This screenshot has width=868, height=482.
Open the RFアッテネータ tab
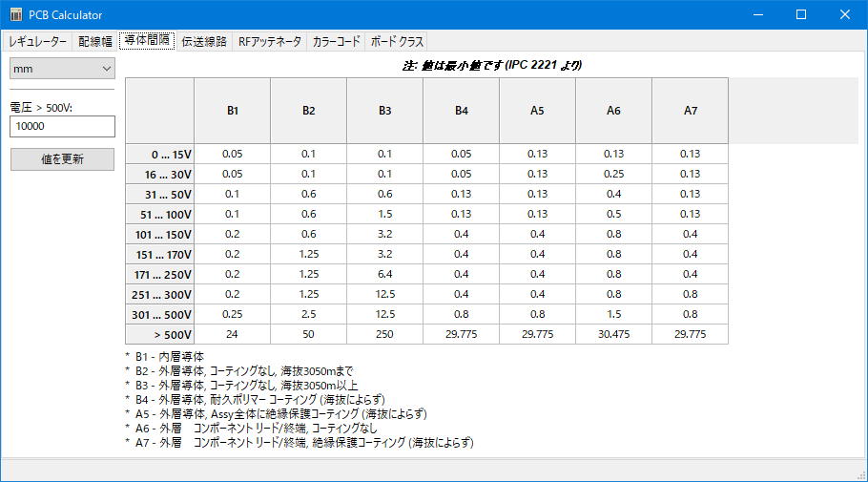point(270,42)
